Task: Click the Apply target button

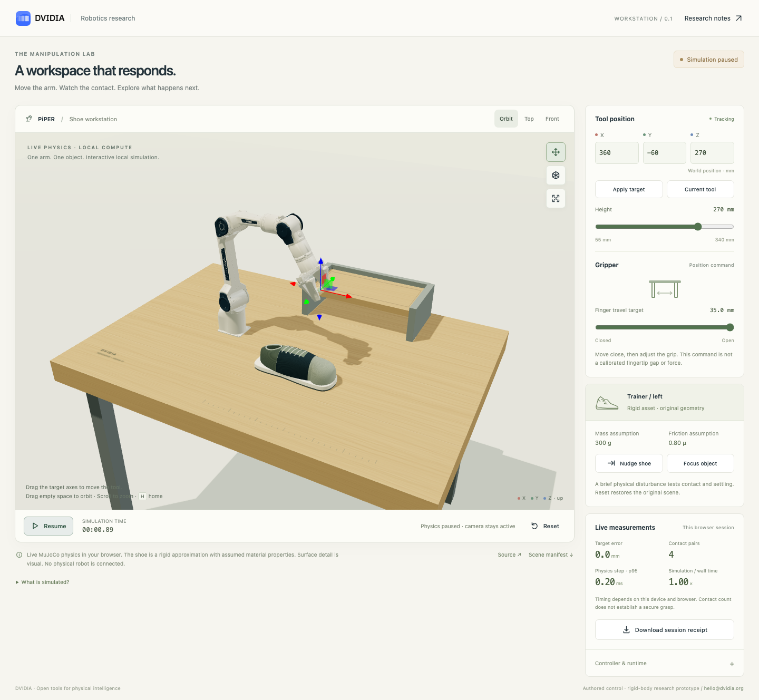Action: pos(629,189)
